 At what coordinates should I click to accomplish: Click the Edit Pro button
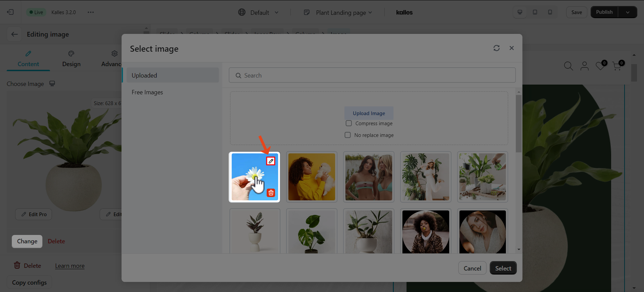point(34,214)
